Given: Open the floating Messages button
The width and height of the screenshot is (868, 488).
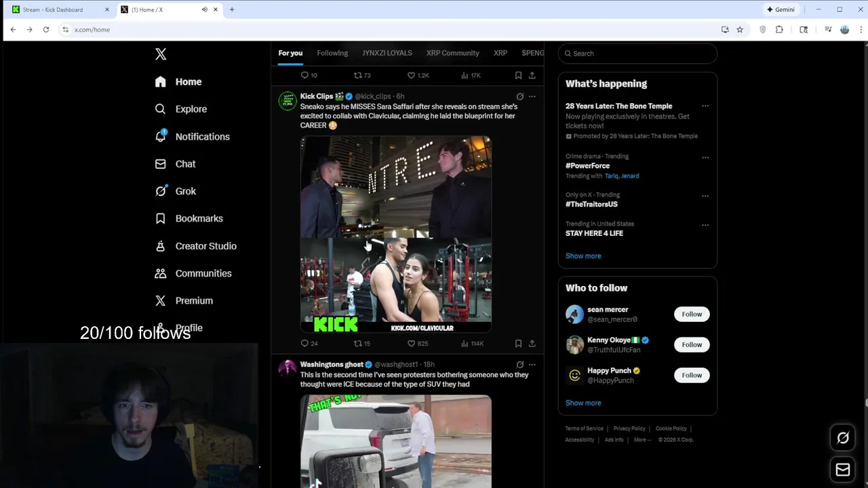Looking at the screenshot, I should [x=843, y=469].
